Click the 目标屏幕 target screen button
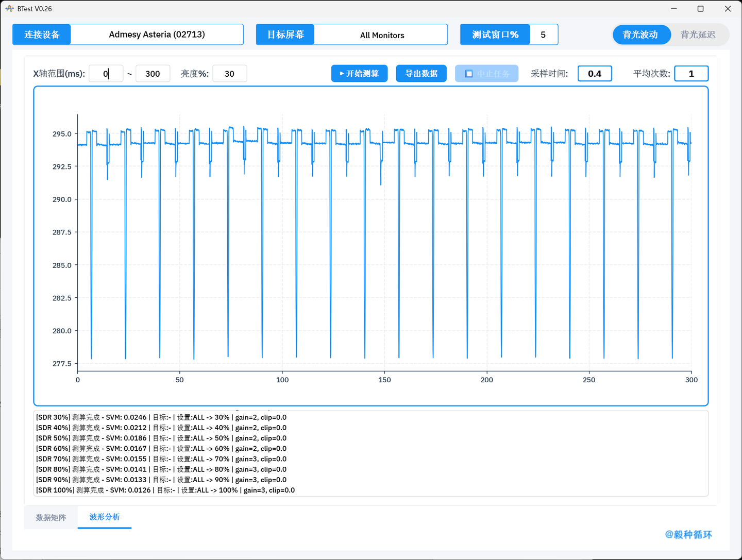The width and height of the screenshot is (742, 560). click(x=285, y=35)
